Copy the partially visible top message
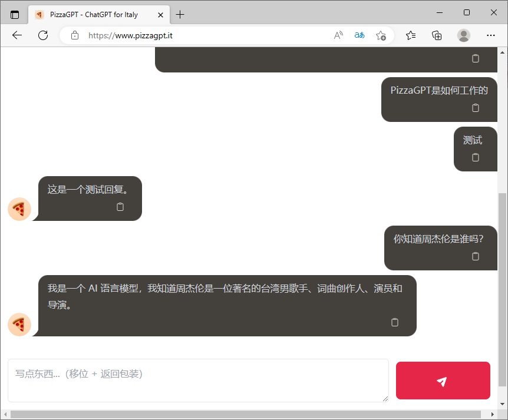This screenshot has width=508, height=420. pos(475,58)
